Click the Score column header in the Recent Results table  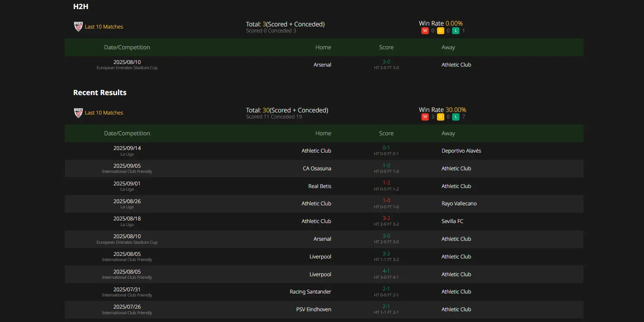386,134
